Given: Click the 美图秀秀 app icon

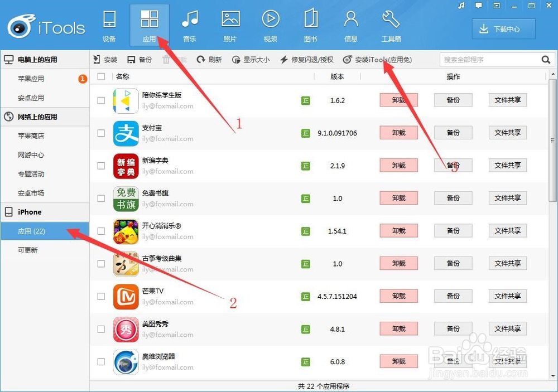Looking at the screenshot, I should 126,330.
